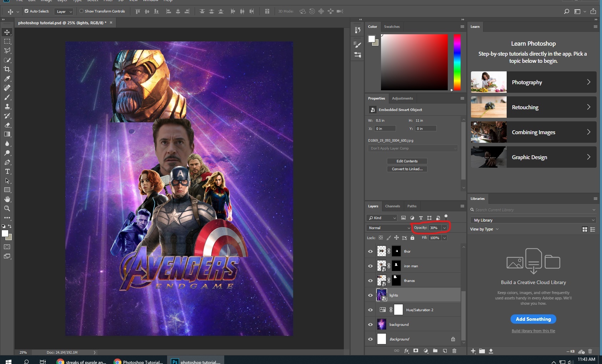Enable Show Transform Controls checkbox
This screenshot has width=602, height=364.
click(81, 11)
